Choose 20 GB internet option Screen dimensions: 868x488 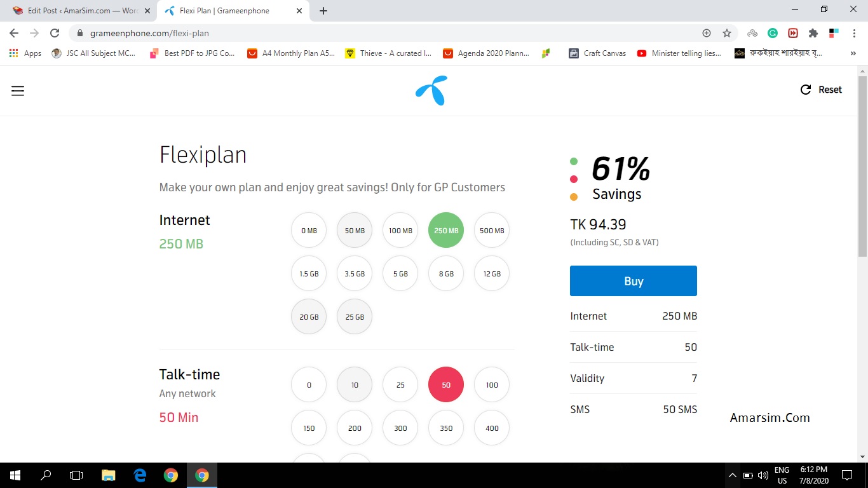pos(309,316)
